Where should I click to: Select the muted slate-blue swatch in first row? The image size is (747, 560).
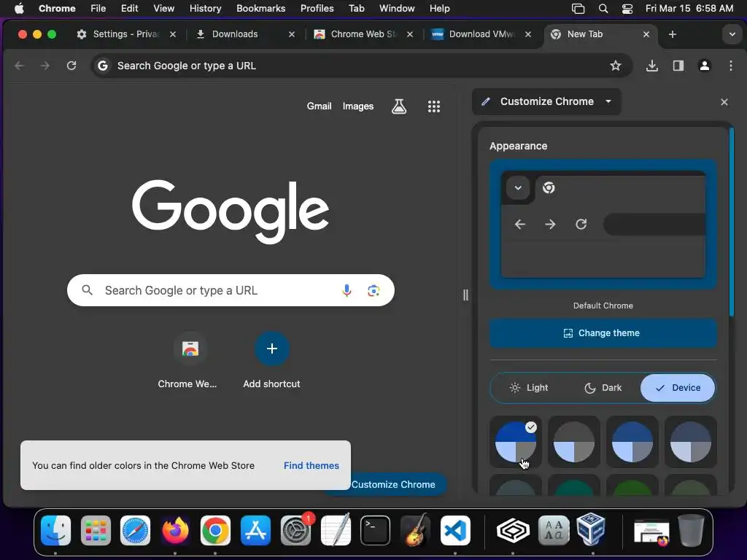pos(690,442)
